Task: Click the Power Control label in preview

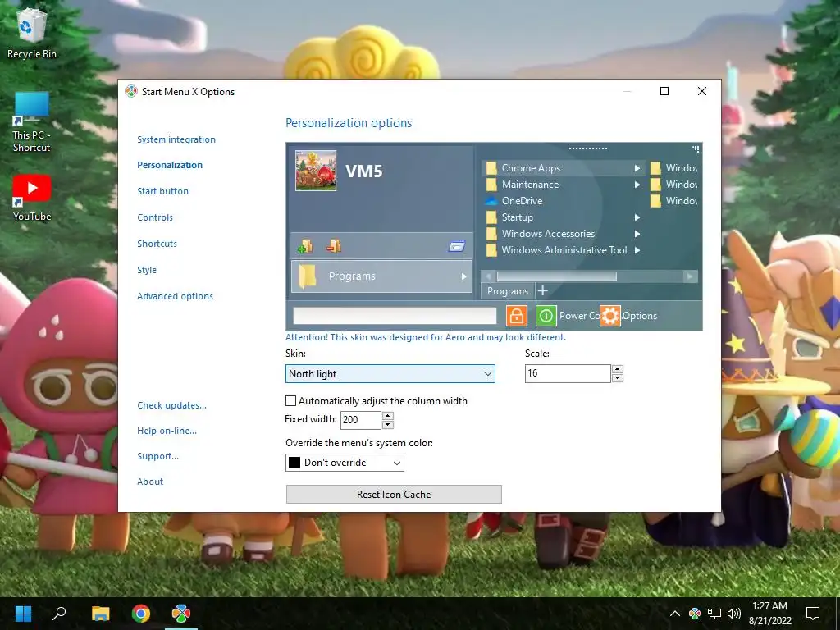Action: pyautogui.click(x=578, y=316)
